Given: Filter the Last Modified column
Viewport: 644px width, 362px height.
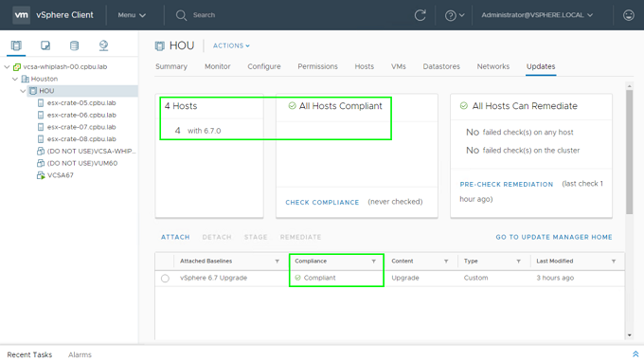Looking at the screenshot, I should tap(614, 262).
